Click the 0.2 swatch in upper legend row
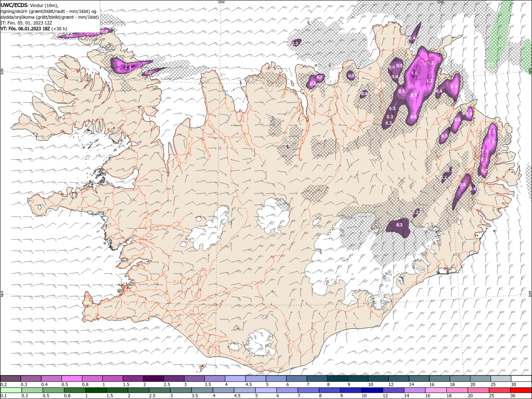The width and height of the screenshot is (532, 399). [x=10, y=379]
